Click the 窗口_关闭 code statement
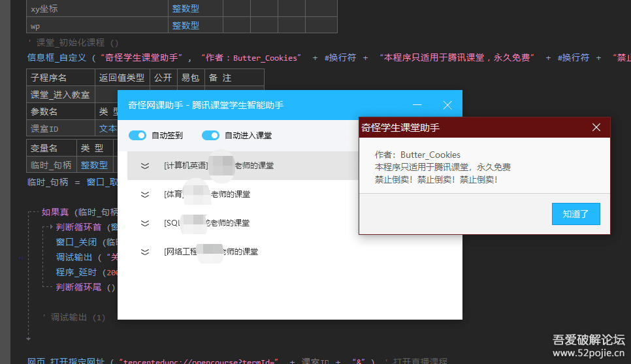 [86, 242]
